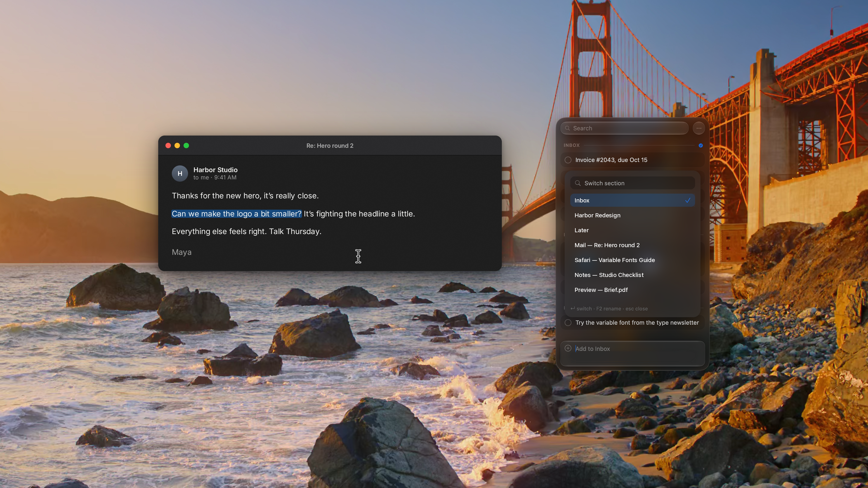Click the Harbor Studio 'H' avatar
This screenshot has height=488, width=868.
tap(180, 174)
